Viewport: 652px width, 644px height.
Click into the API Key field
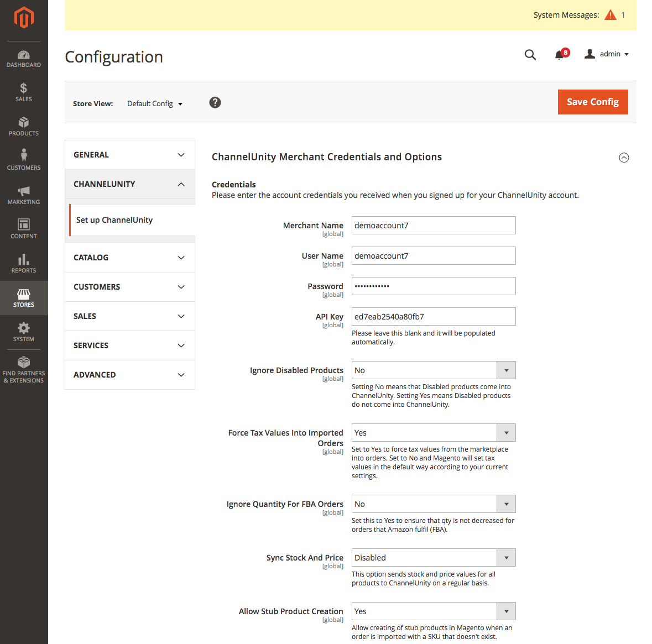pyautogui.click(x=433, y=317)
